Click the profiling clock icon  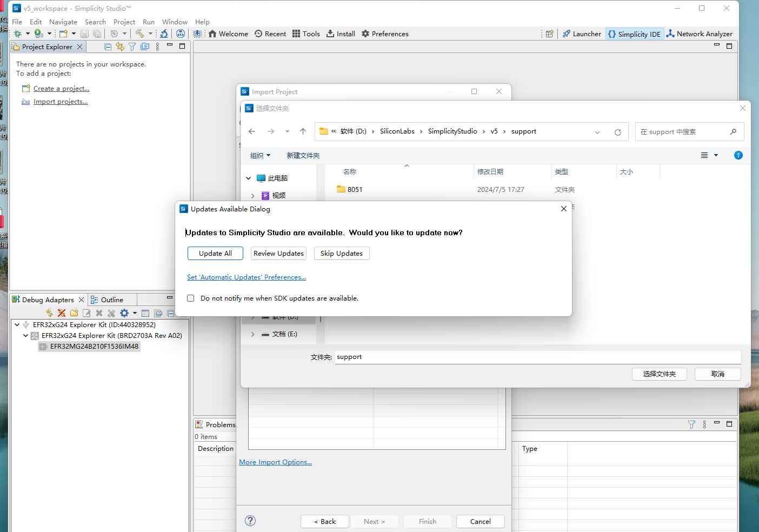coord(114,34)
